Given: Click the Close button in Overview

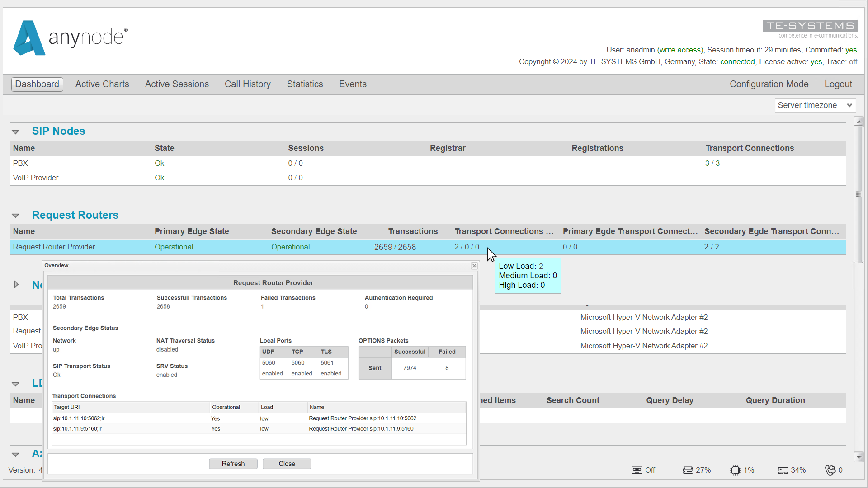Looking at the screenshot, I should point(287,464).
